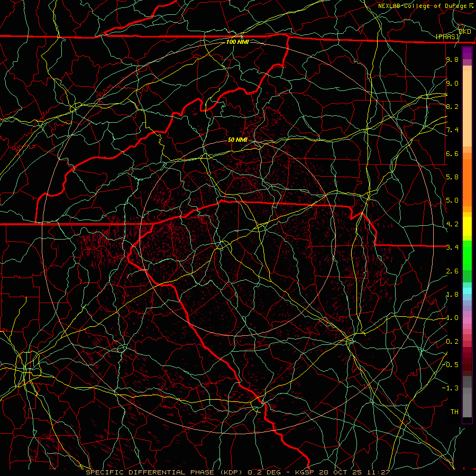Select the 100 NMI range ring label

[237, 42]
